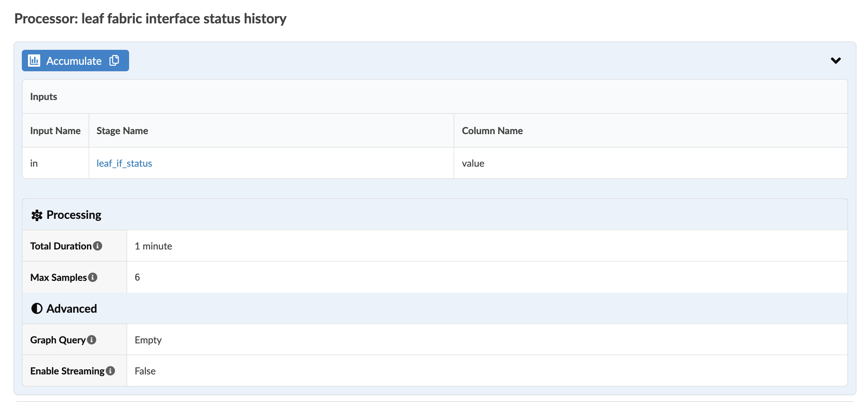Click the Graph Query Empty value
Viewport: 868px width, 402px height.
[x=148, y=340]
